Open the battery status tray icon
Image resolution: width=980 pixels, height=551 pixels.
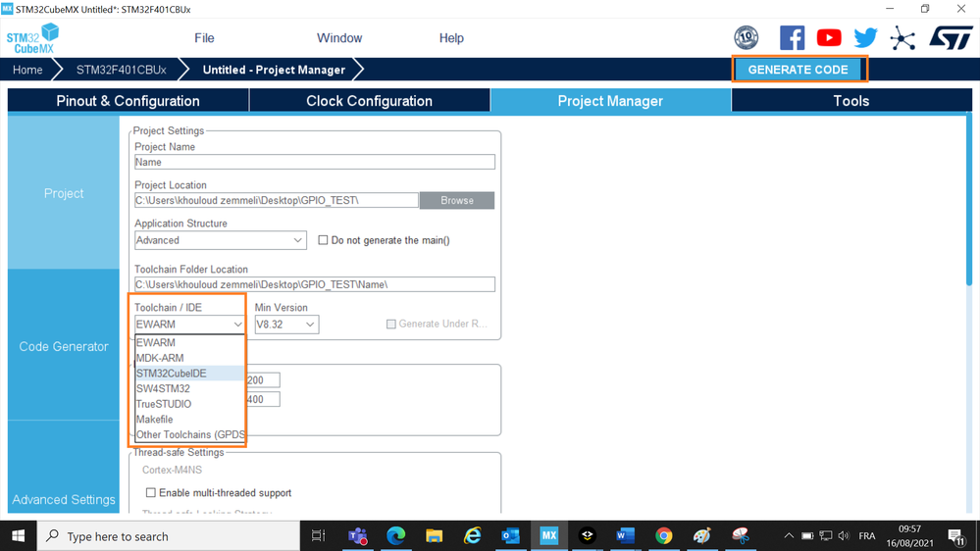pos(807,536)
